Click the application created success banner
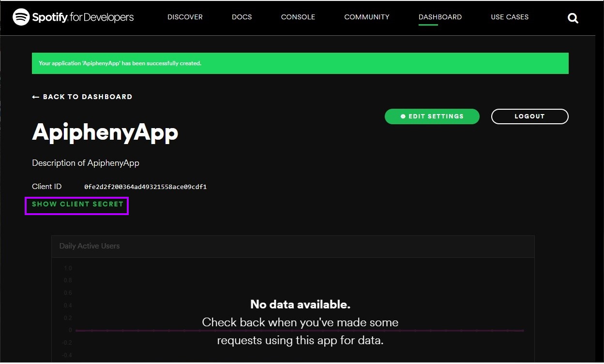604x364 pixels. 300,63
